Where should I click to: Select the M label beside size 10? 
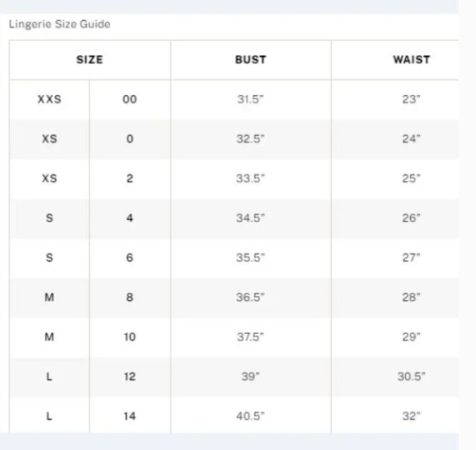click(x=49, y=337)
